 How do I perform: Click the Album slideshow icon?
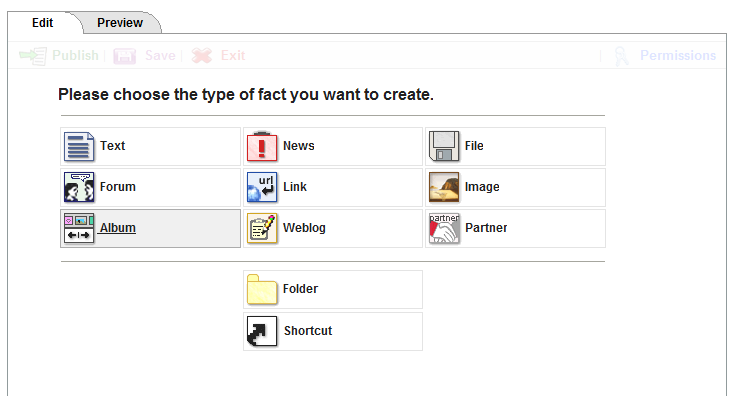(79, 228)
